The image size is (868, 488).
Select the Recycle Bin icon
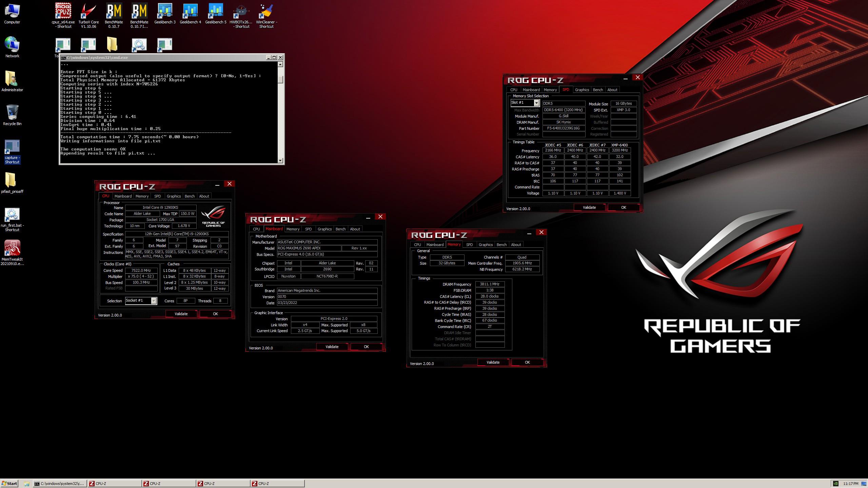[x=12, y=115]
